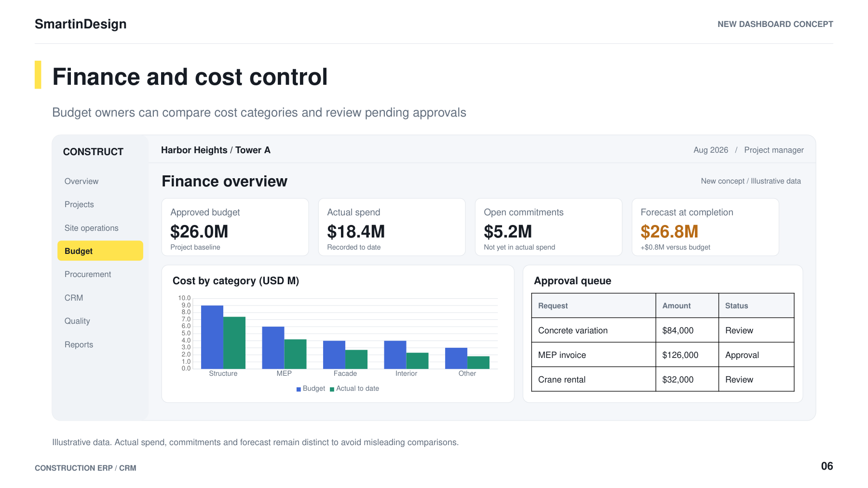The width and height of the screenshot is (868, 488).
Task: Select the Concrete variation request row
Action: pyautogui.click(x=663, y=330)
